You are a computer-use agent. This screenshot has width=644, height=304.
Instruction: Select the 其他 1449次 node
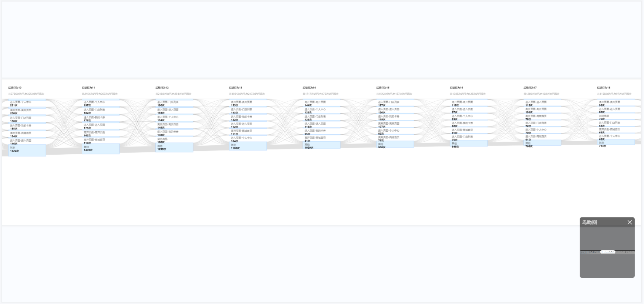pos(101,149)
